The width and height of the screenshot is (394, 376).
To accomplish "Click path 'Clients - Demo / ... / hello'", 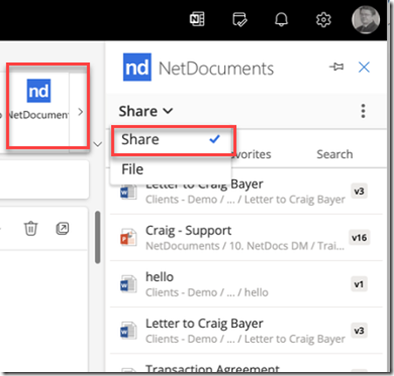I will click(x=207, y=292).
